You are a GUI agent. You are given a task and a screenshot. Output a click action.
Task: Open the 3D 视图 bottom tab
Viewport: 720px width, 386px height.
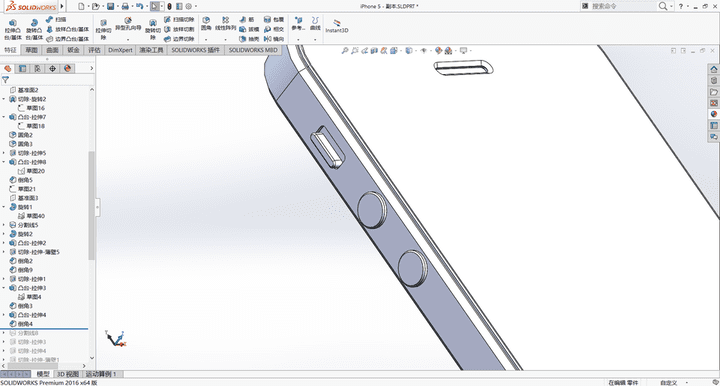68,374
